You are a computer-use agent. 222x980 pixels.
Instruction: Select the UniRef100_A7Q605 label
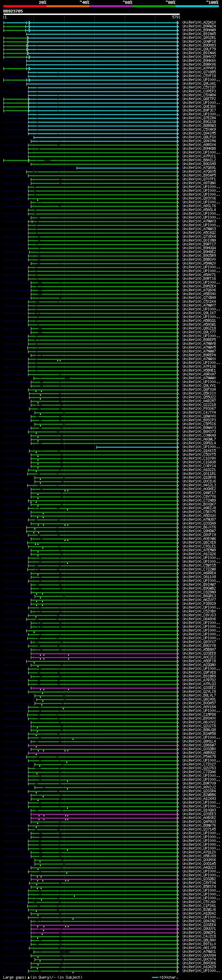pyautogui.click(x=199, y=172)
